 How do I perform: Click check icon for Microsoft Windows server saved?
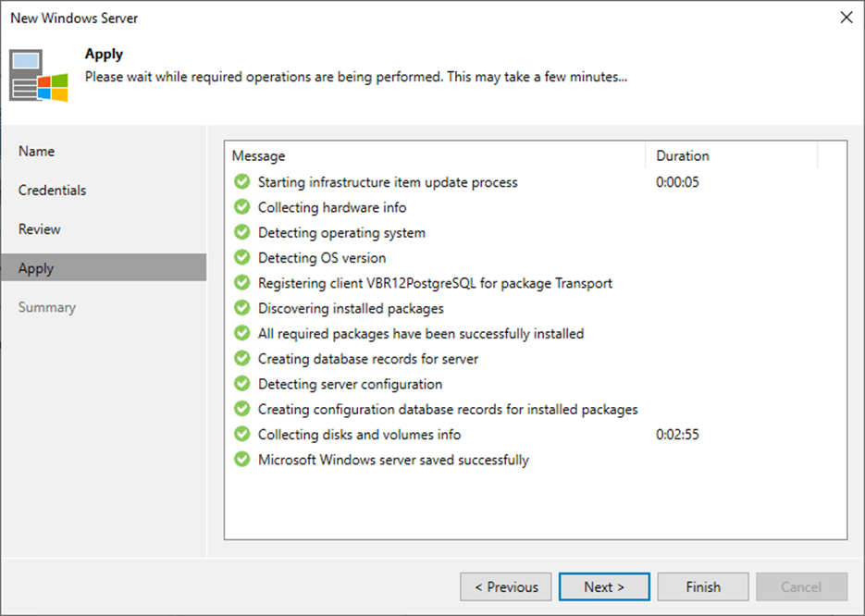(242, 460)
